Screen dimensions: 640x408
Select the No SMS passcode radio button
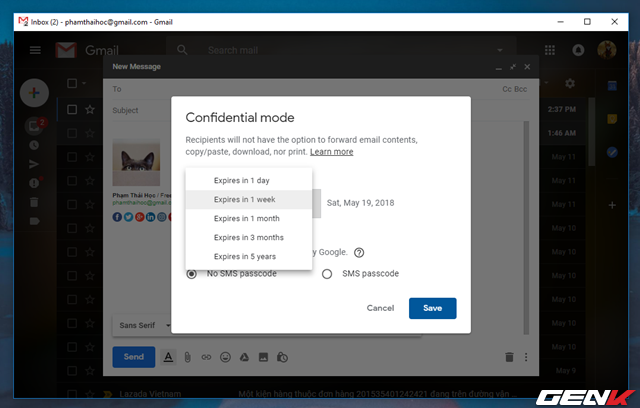(191, 274)
